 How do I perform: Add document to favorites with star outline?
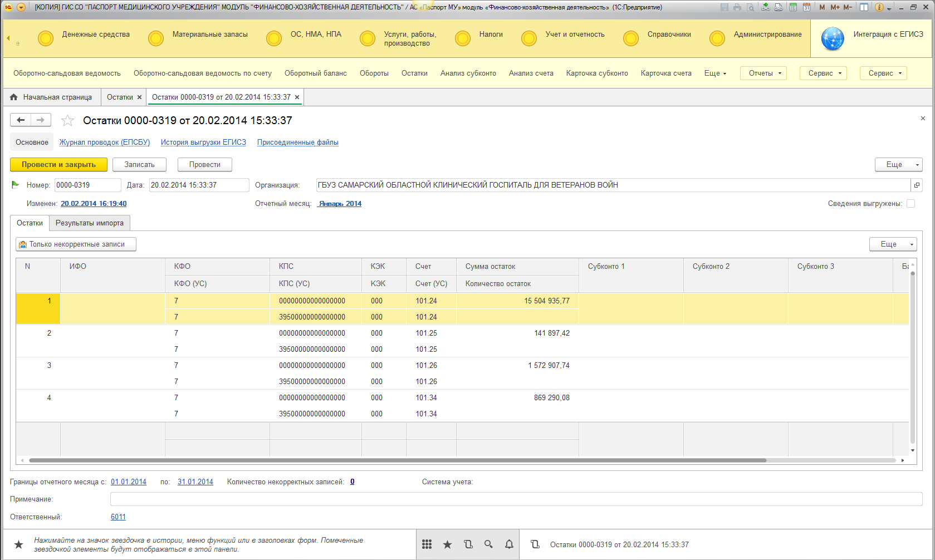point(67,120)
